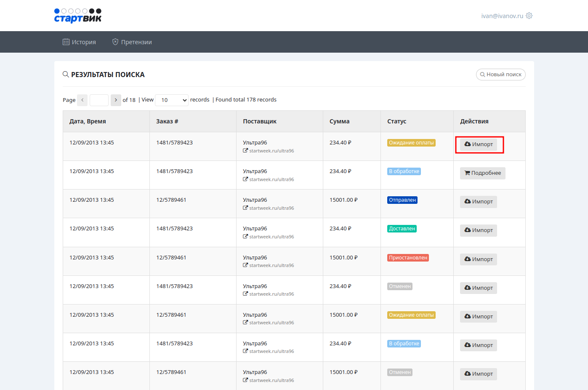588x390 pixels.
Task: Go to the previous results page
Action: click(82, 100)
